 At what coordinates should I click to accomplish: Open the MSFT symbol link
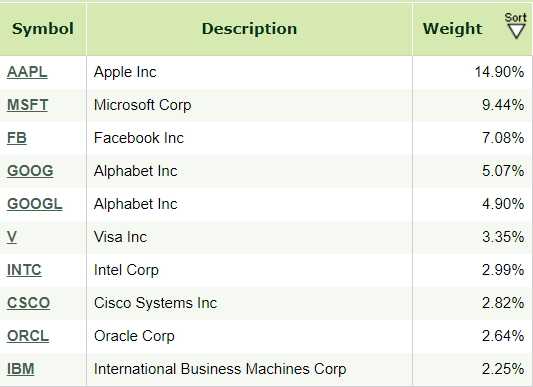tap(28, 105)
